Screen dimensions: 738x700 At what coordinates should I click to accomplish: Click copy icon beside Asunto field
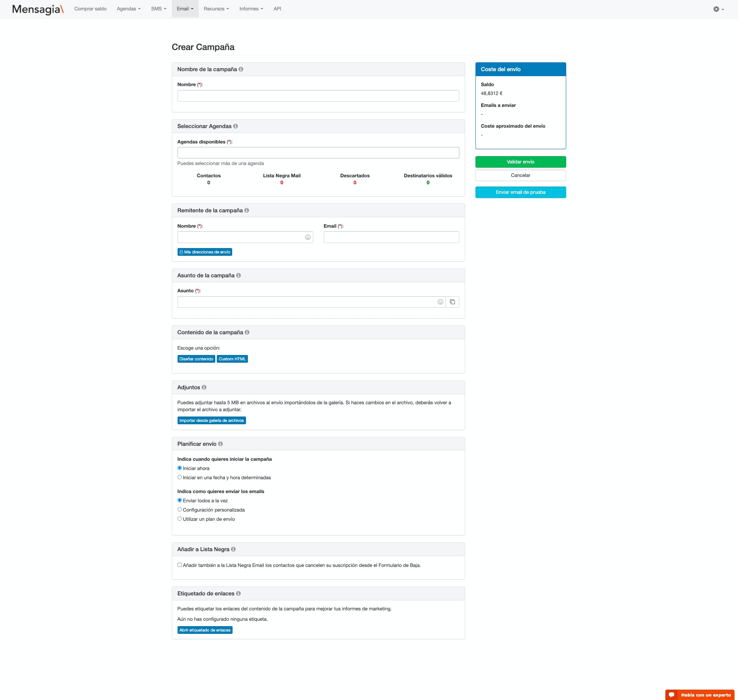452,302
